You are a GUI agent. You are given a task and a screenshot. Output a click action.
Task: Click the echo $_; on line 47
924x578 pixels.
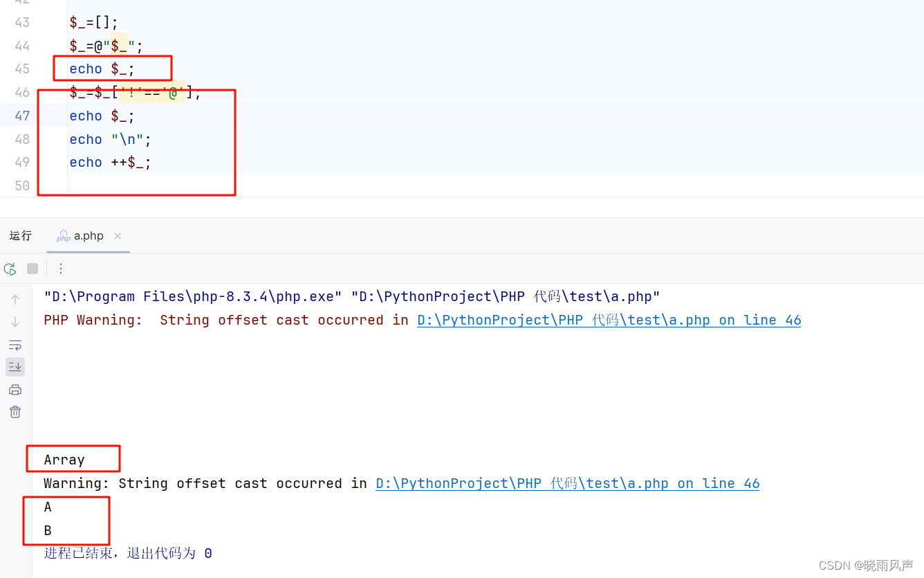[102, 116]
